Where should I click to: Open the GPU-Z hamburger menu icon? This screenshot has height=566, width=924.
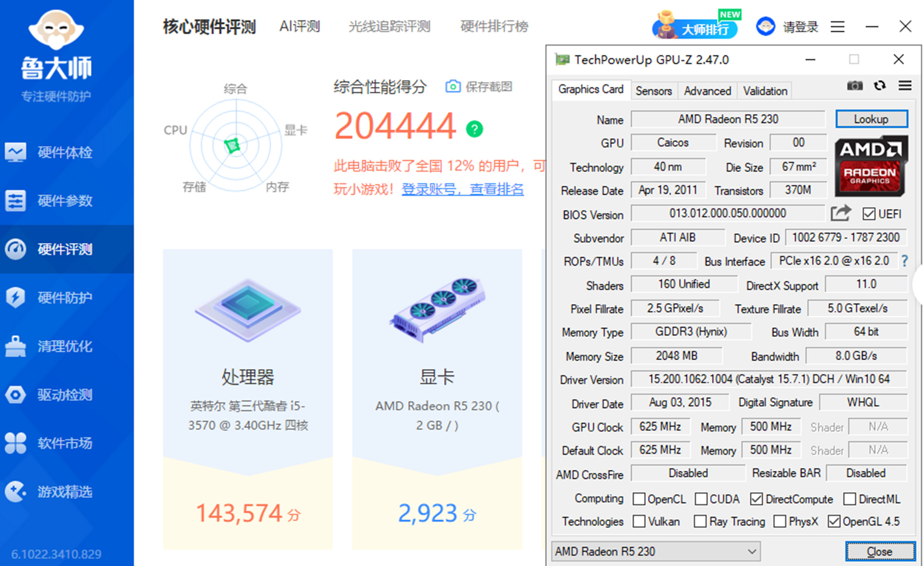905,86
